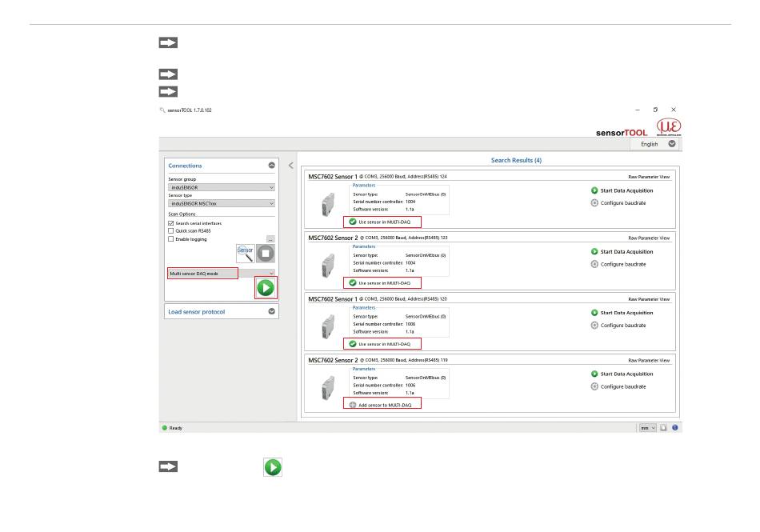Click the document icon in status bar
This screenshot has height=532, width=760.
coord(663,428)
